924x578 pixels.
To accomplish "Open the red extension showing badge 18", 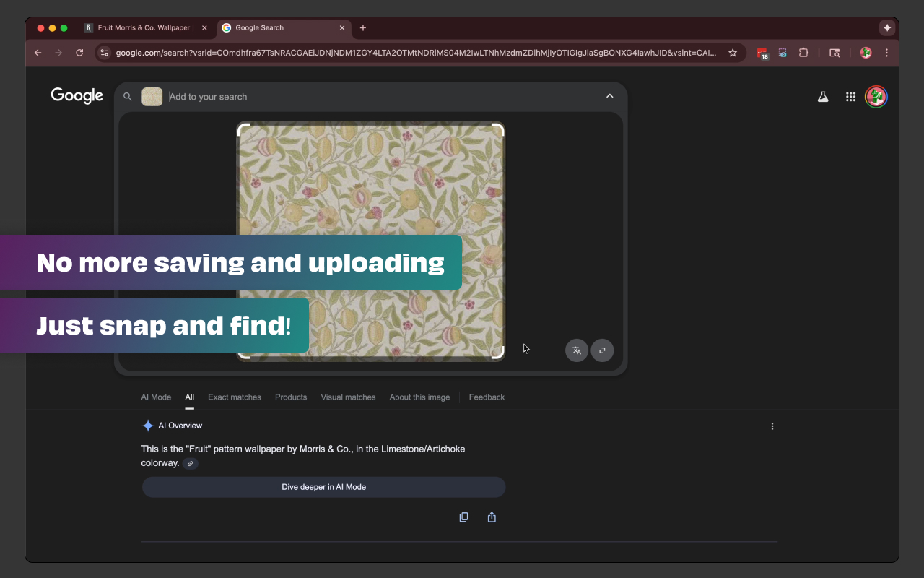I will 762,53.
